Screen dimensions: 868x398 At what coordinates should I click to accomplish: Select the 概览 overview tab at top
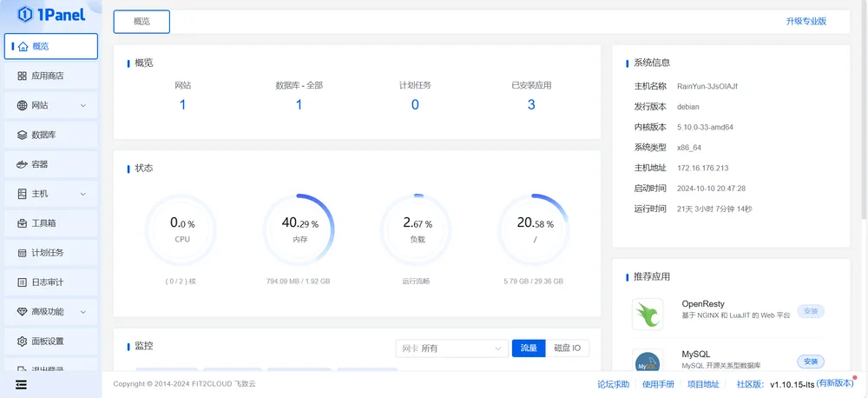(x=141, y=22)
